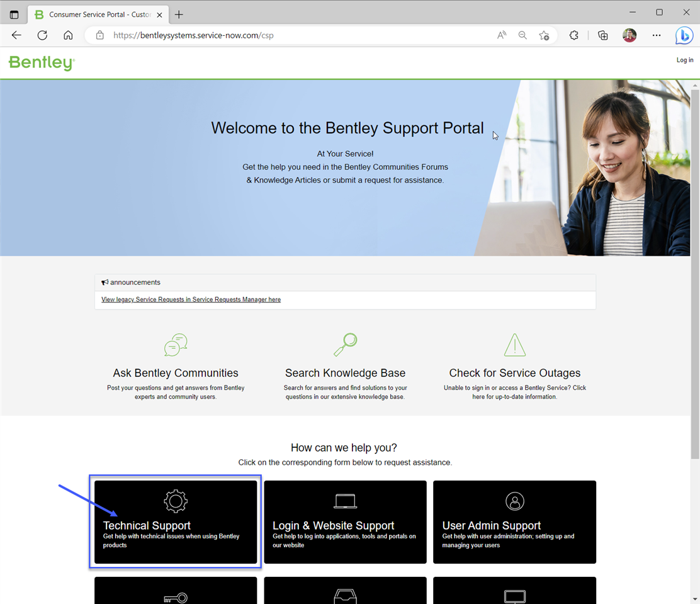700x604 pixels.
Task: Click the scrollbar down arrow
Action: pyautogui.click(x=694, y=599)
